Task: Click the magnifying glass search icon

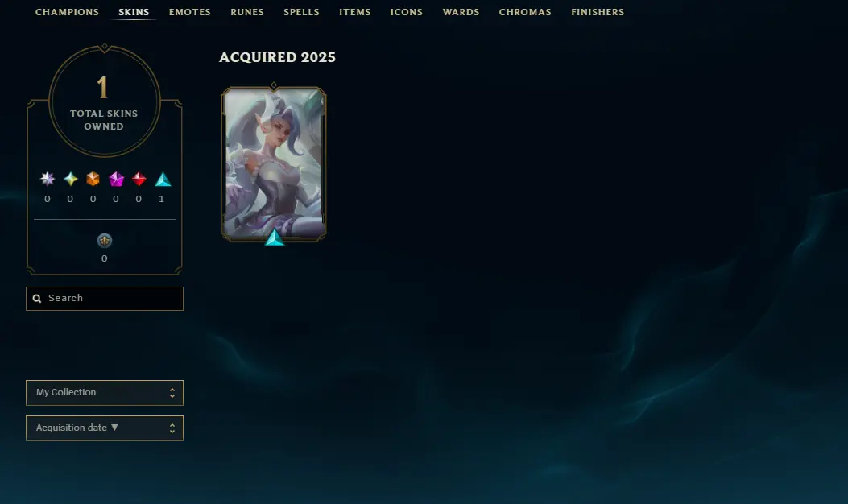Action: tap(37, 299)
